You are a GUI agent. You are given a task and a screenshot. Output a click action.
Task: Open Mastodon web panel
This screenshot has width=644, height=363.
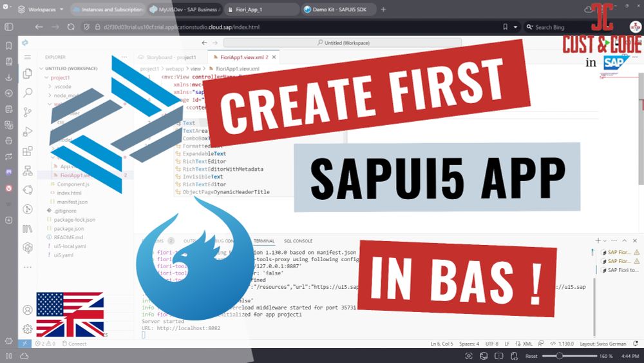(8, 172)
